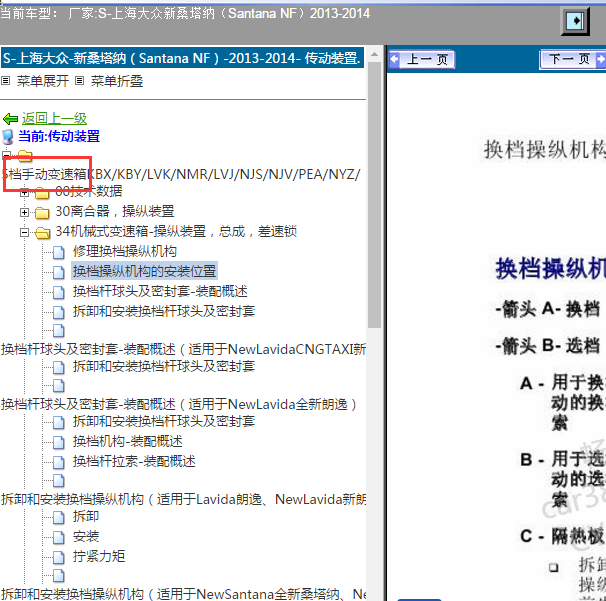Click the computer icon beside 当前:传动装置
The width and height of the screenshot is (606, 601).
click(8, 137)
